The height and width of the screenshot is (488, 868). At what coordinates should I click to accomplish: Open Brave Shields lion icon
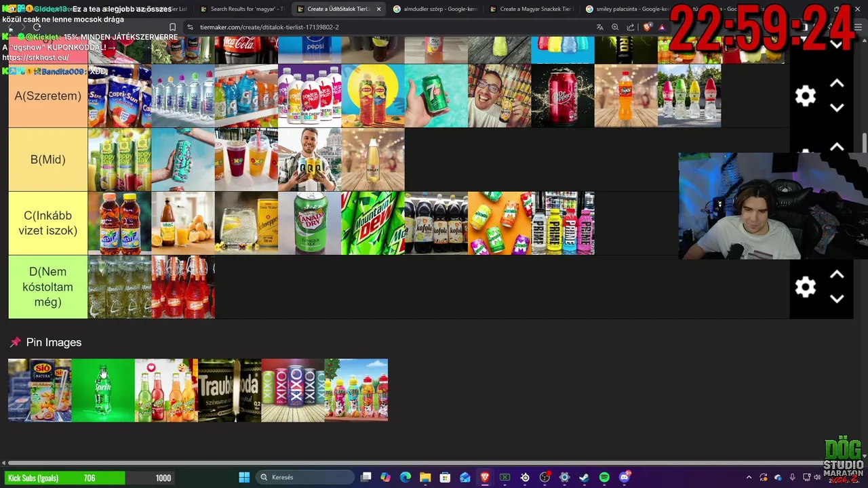[647, 27]
